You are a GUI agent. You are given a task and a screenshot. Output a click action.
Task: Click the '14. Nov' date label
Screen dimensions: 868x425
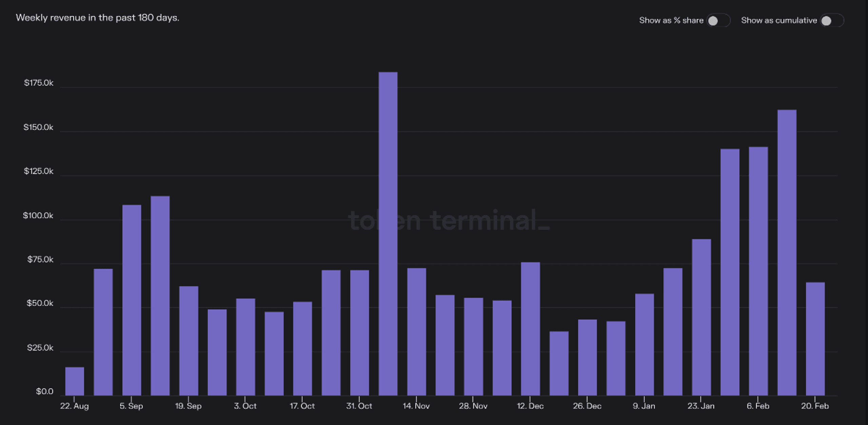(416, 406)
